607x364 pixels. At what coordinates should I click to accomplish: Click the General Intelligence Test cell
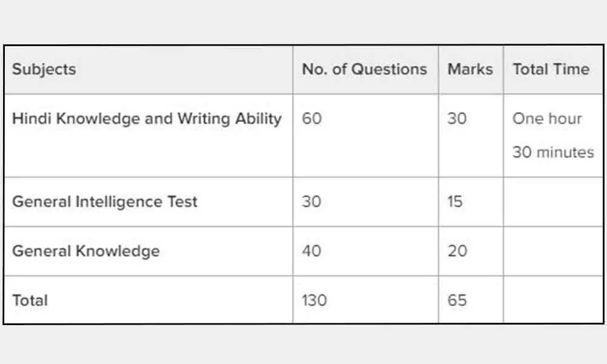point(105,201)
